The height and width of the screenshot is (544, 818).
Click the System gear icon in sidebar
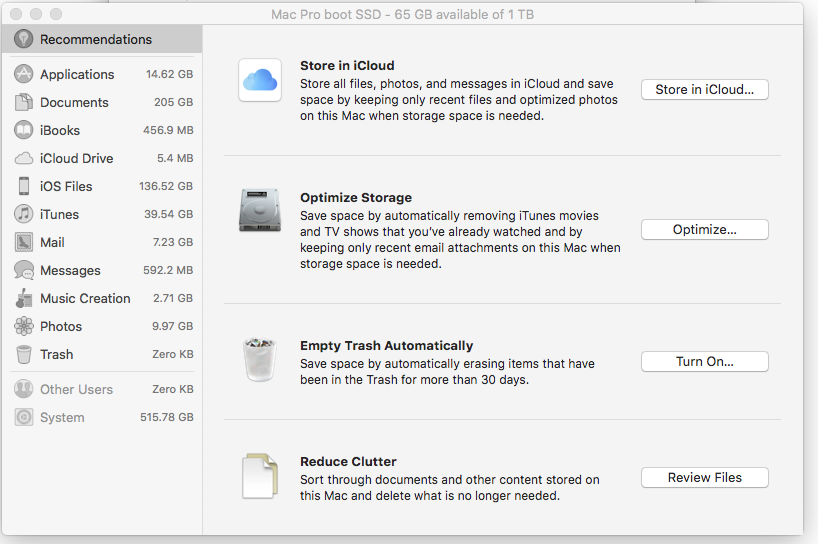point(23,417)
